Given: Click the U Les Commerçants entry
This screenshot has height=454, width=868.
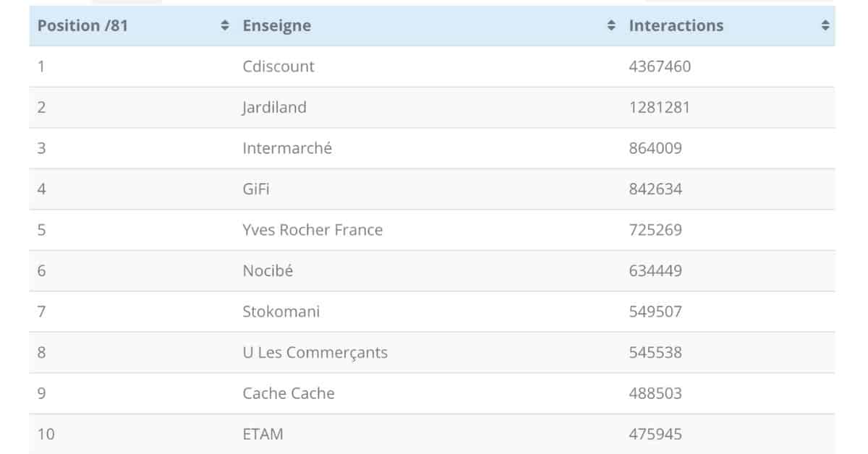Looking at the screenshot, I should (315, 353).
